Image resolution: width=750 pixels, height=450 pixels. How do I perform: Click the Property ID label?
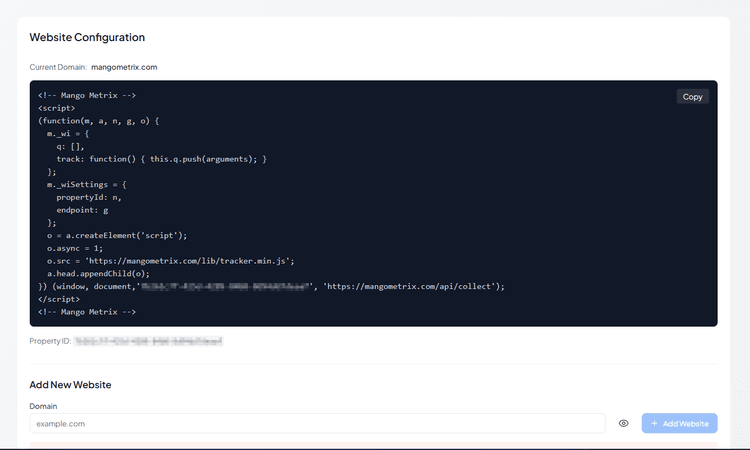point(49,341)
